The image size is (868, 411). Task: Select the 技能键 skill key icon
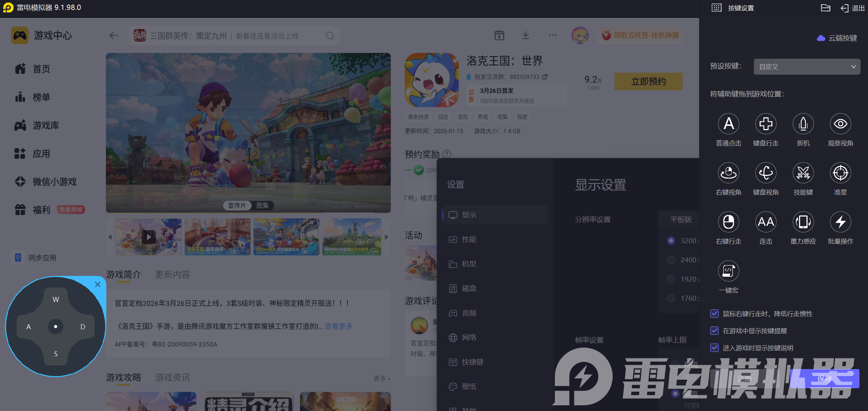coord(803,173)
